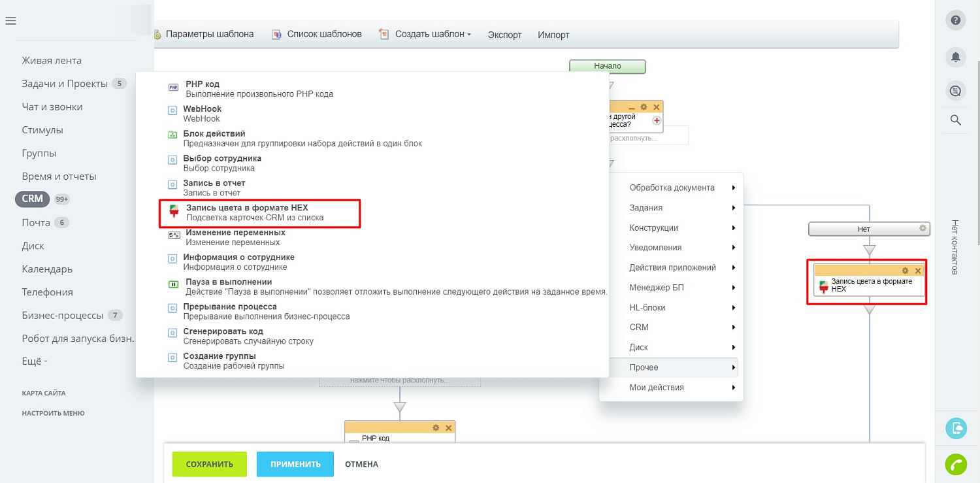Select CRM in the left navigation menu
The width and height of the screenshot is (980, 483).
(32, 199)
